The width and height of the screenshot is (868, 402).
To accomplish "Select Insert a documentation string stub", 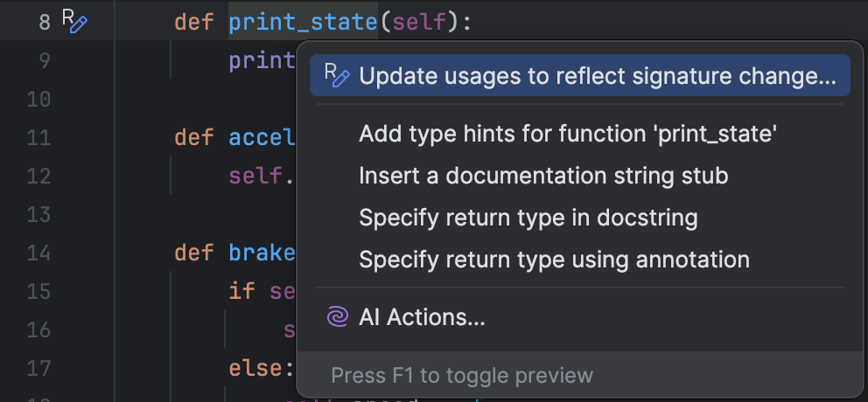I will [x=543, y=176].
